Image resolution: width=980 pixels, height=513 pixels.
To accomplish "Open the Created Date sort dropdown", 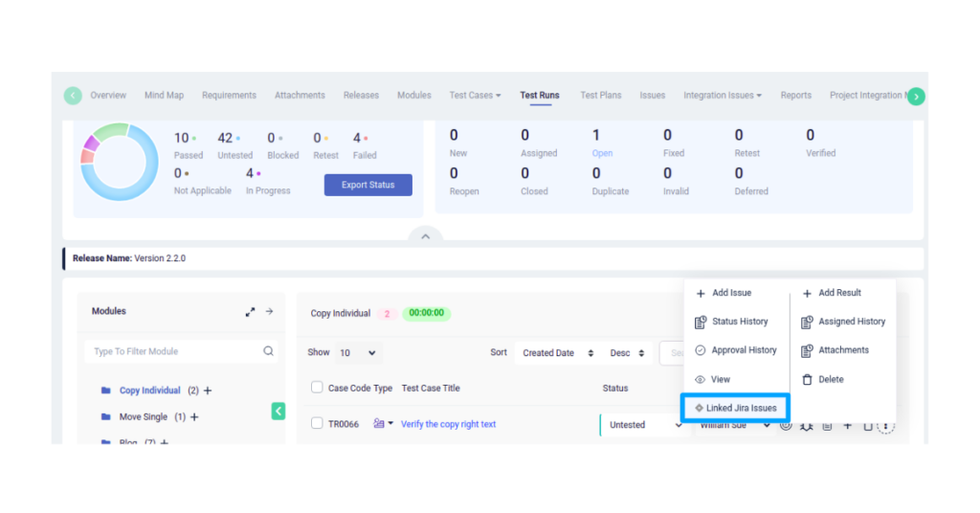I will click(559, 353).
